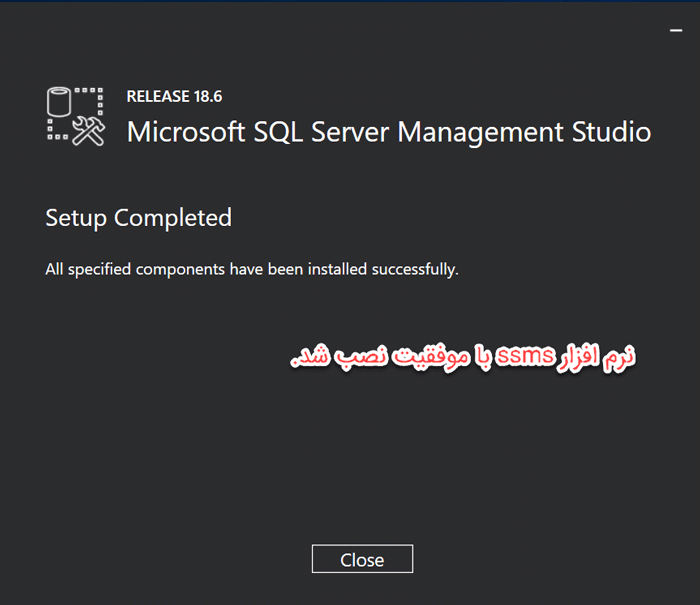Click the SQL Server Management Studio logo

(76, 117)
